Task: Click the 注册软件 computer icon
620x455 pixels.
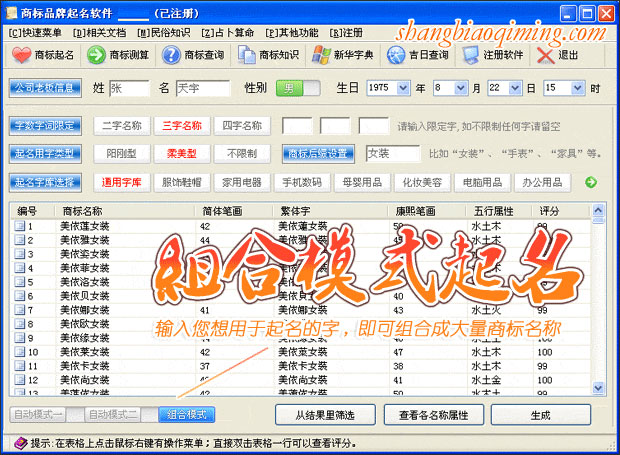Action: pyautogui.click(x=471, y=55)
